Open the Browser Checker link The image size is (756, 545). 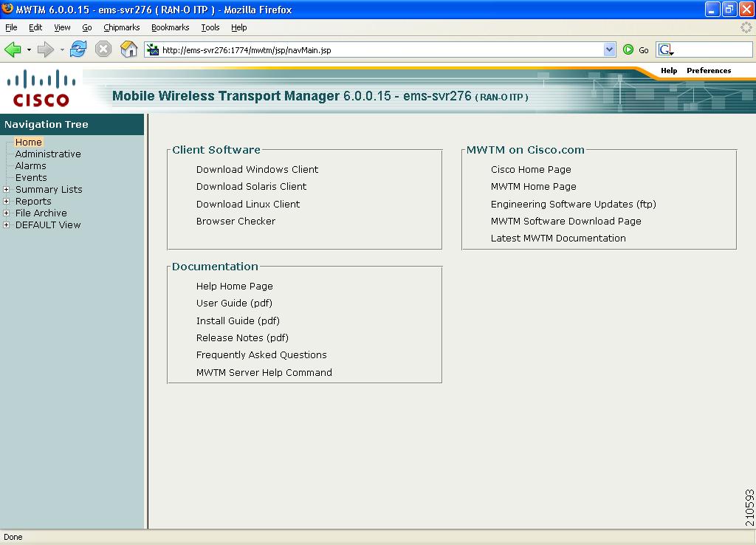[236, 221]
